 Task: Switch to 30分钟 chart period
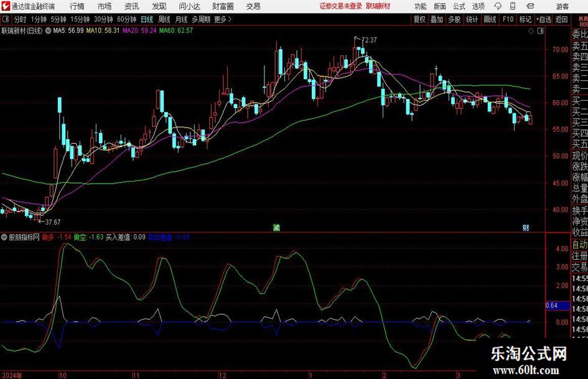point(103,19)
